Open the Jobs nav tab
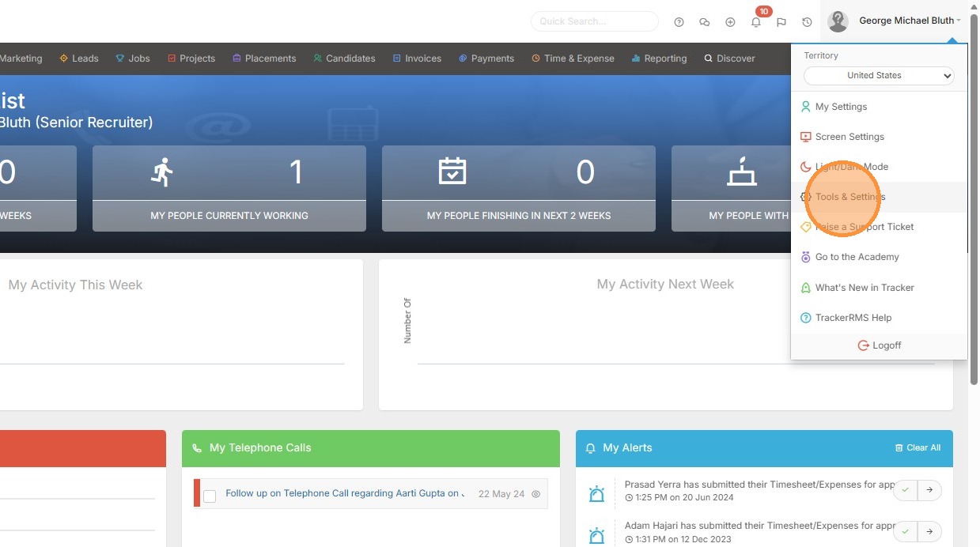 [133, 58]
